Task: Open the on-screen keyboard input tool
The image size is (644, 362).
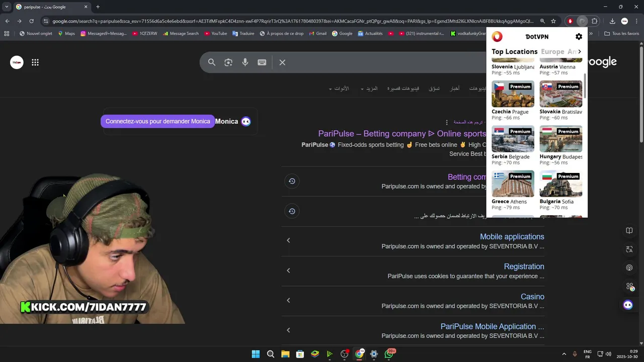Action: [262, 62]
